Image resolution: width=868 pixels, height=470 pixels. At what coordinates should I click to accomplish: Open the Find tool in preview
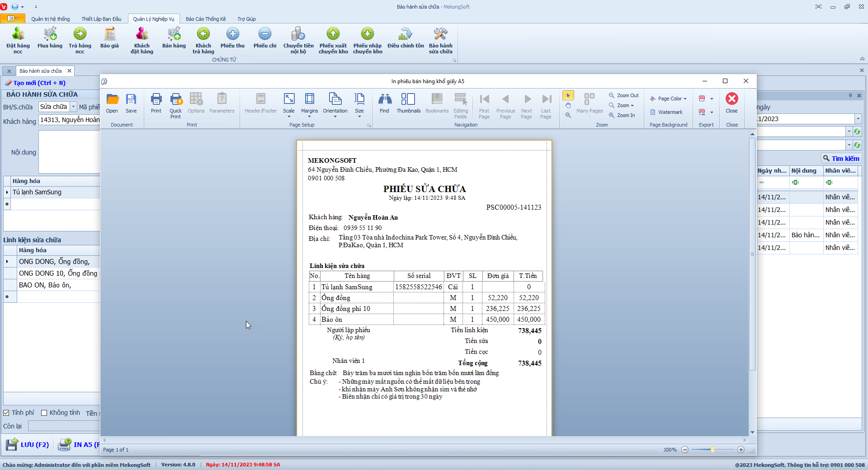tap(384, 103)
